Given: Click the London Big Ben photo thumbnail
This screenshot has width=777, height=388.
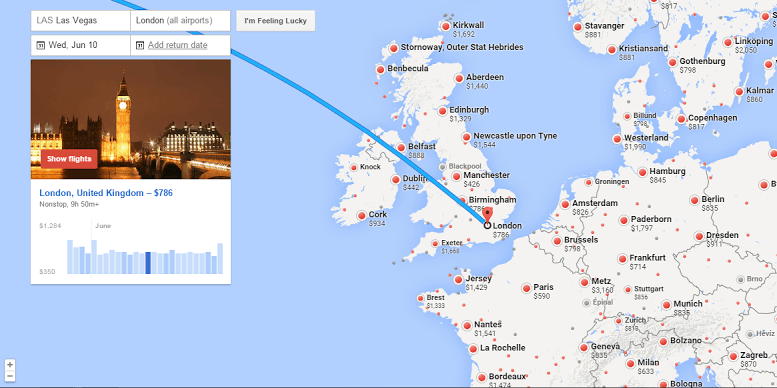Looking at the screenshot, I should pos(131,119).
